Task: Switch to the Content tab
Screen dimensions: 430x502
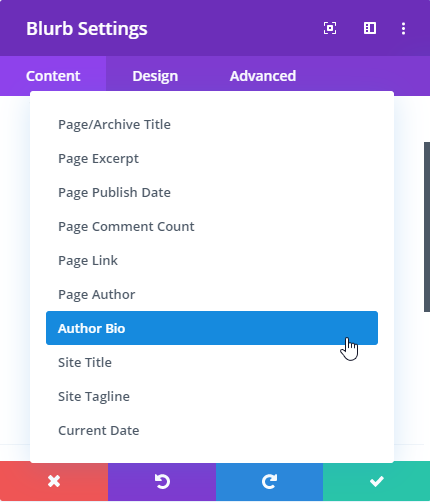Action: click(53, 76)
